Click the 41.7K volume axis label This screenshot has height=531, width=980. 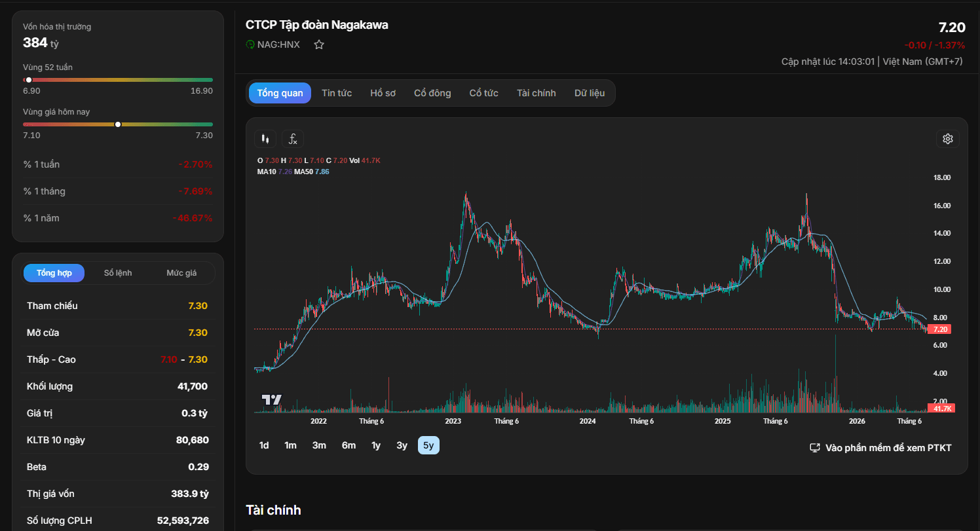[941, 409]
